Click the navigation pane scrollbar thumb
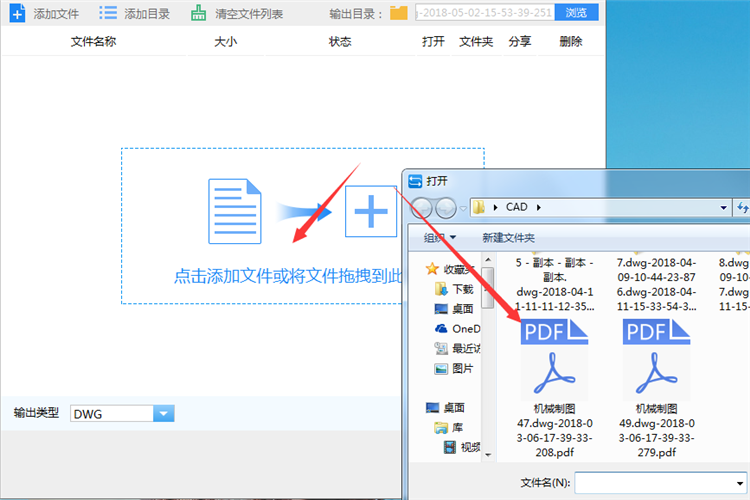Screen dimensions: 750x500 coord(488,288)
